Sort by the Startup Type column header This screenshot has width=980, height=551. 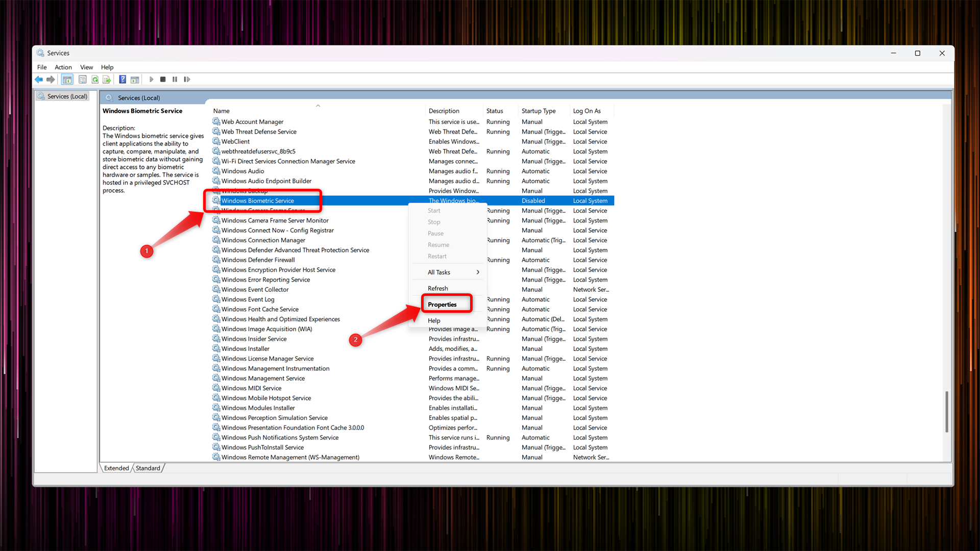pyautogui.click(x=544, y=111)
